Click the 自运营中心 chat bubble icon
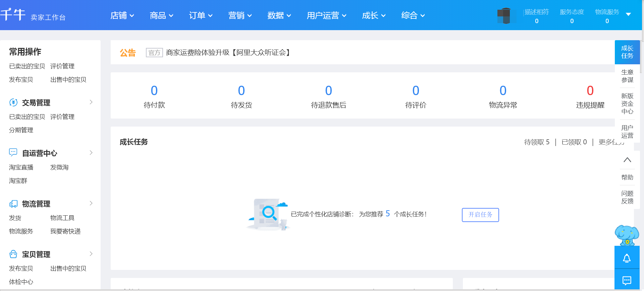The height and width of the screenshot is (291, 644). pos(13,153)
